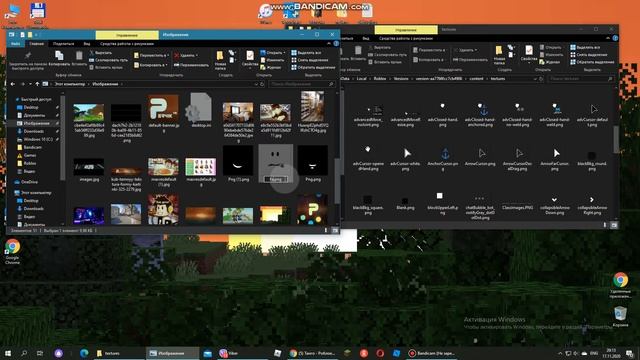Click Снять выделение in Изображения window
The height and width of the screenshot is (360, 640).
click(x=311, y=60)
